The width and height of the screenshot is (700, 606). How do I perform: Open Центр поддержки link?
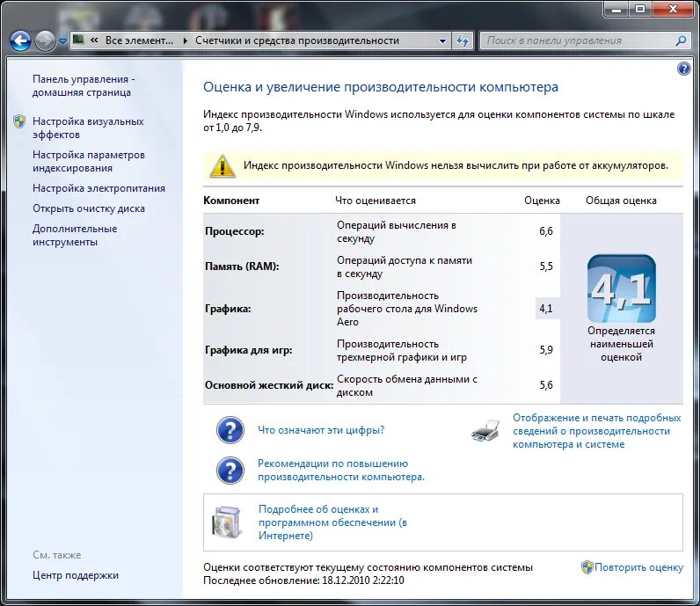click(x=76, y=575)
